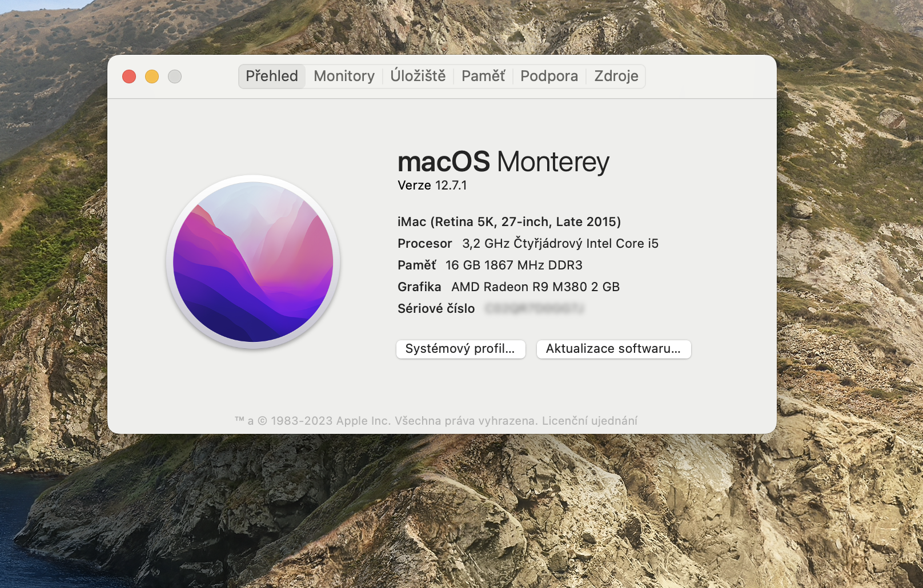This screenshot has width=923, height=588.
Task: Click the Systémový profil... button
Action: [460, 349]
